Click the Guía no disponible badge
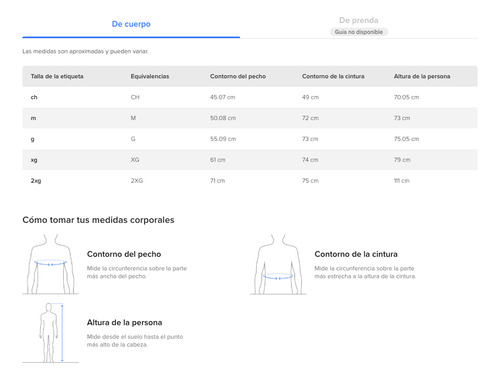500x380 pixels. (359, 32)
